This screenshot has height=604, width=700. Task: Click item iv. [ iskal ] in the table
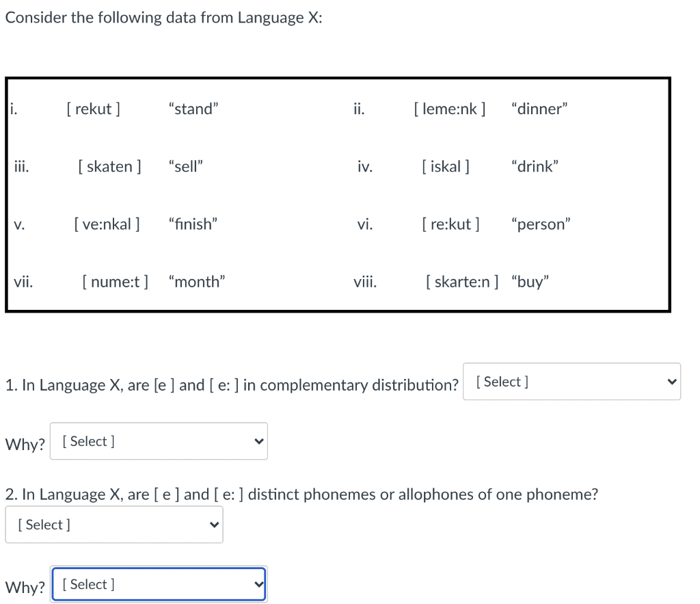point(446,166)
